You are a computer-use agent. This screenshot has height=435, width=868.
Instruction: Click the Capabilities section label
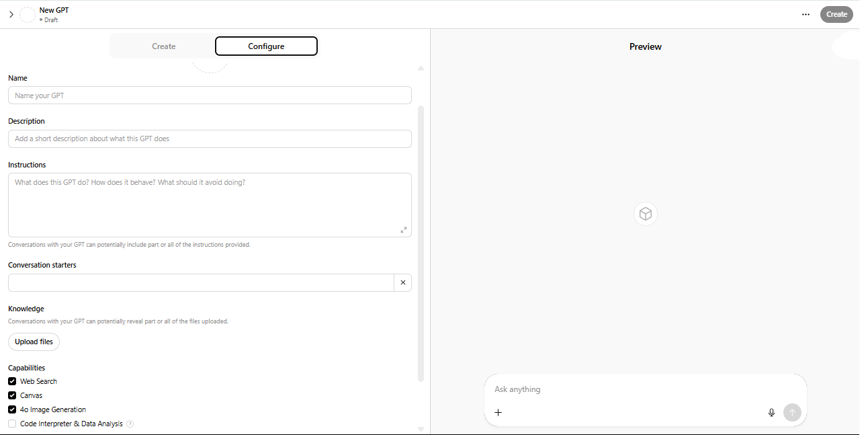point(27,368)
